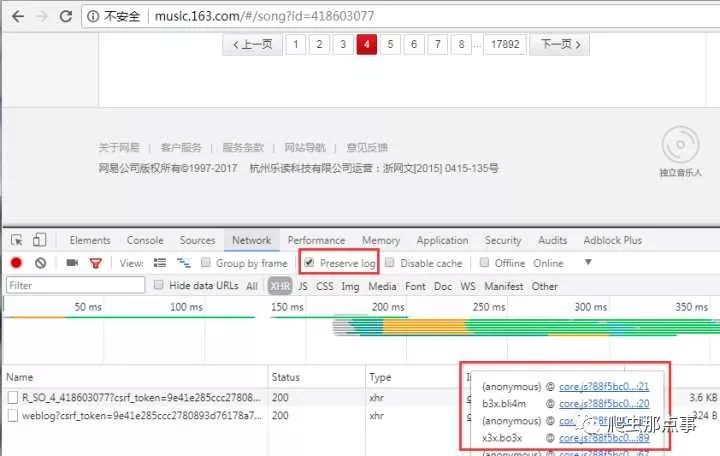
Task: Click the browser back arrow
Action: 18,17
